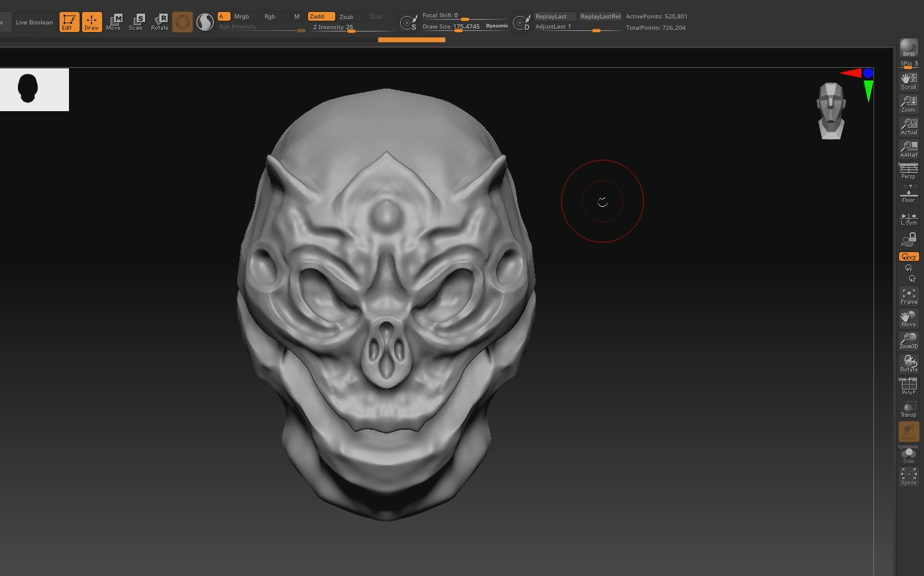Select the Scroll canvas tool

tap(908, 81)
